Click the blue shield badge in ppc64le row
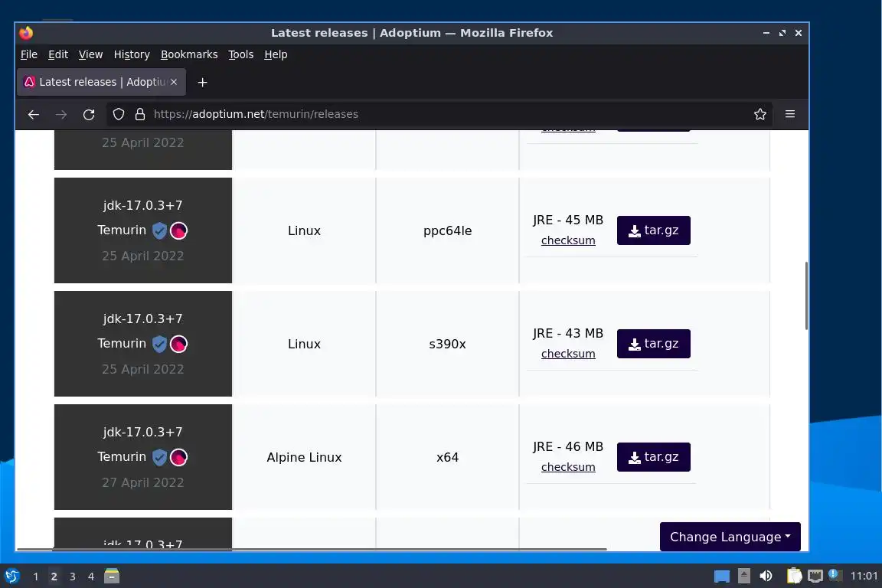Image resolution: width=882 pixels, height=588 pixels. tap(160, 230)
